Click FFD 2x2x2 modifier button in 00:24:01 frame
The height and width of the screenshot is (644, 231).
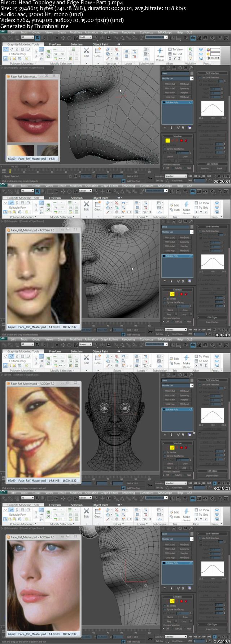click(170, 545)
